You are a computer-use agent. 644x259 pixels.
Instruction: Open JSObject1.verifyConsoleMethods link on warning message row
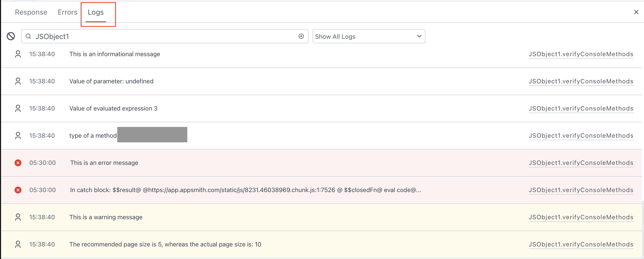[581, 217]
